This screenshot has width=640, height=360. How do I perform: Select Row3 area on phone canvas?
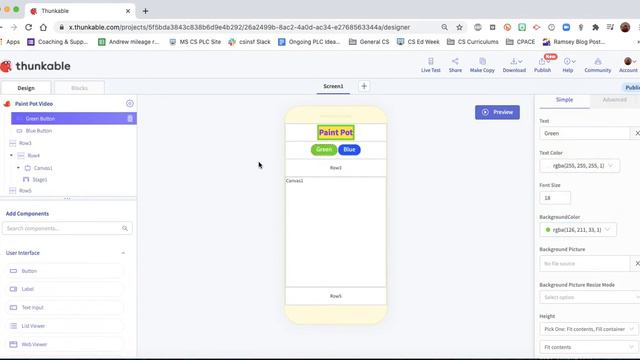click(x=336, y=168)
